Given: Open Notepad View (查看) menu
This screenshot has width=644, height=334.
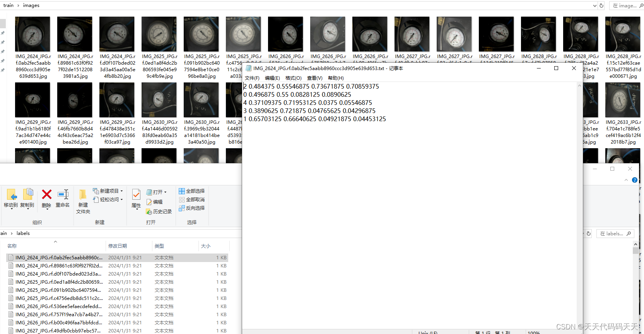Looking at the screenshot, I should (315, 78).
